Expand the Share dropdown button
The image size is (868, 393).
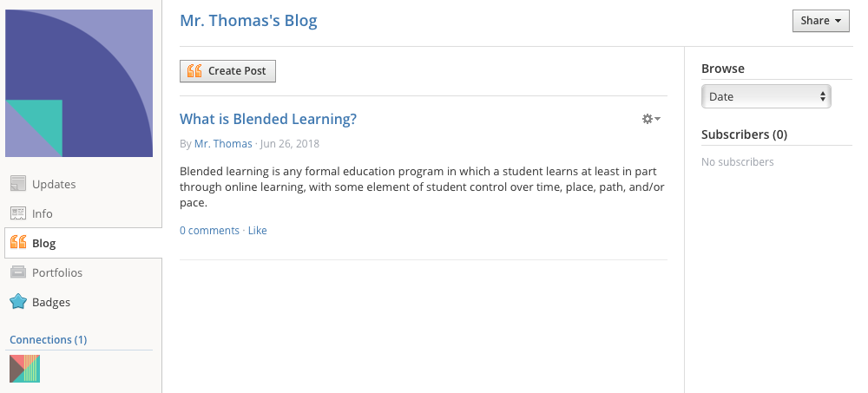(820, 21)
